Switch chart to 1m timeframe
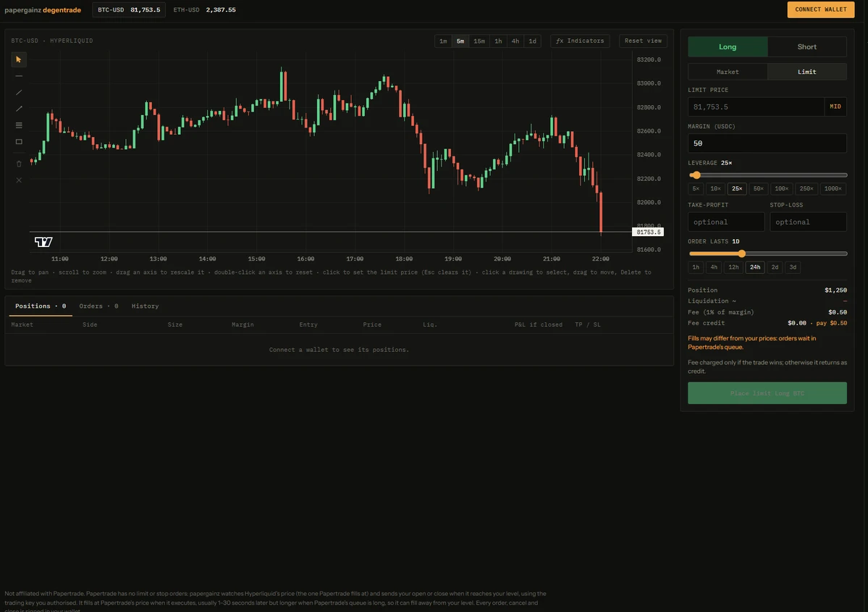The image size is (868, 612). [x=443, y=41]
